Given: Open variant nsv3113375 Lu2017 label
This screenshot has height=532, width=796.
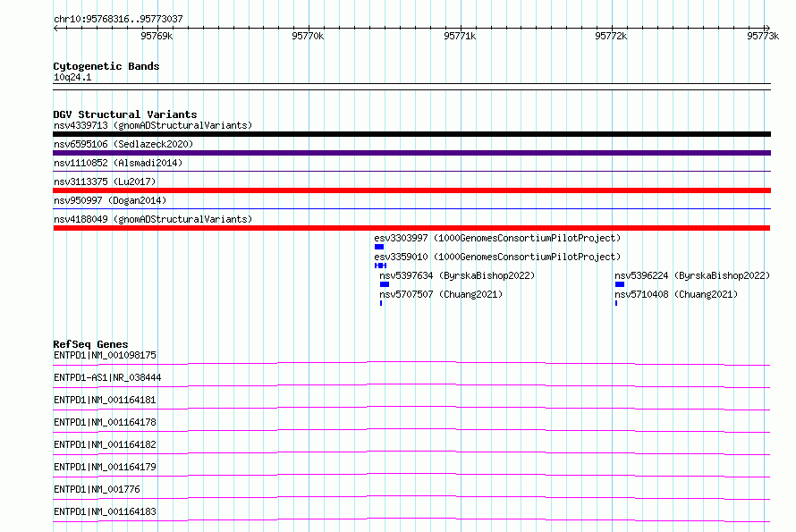Looking at the screenshot, I should point(105,182).
